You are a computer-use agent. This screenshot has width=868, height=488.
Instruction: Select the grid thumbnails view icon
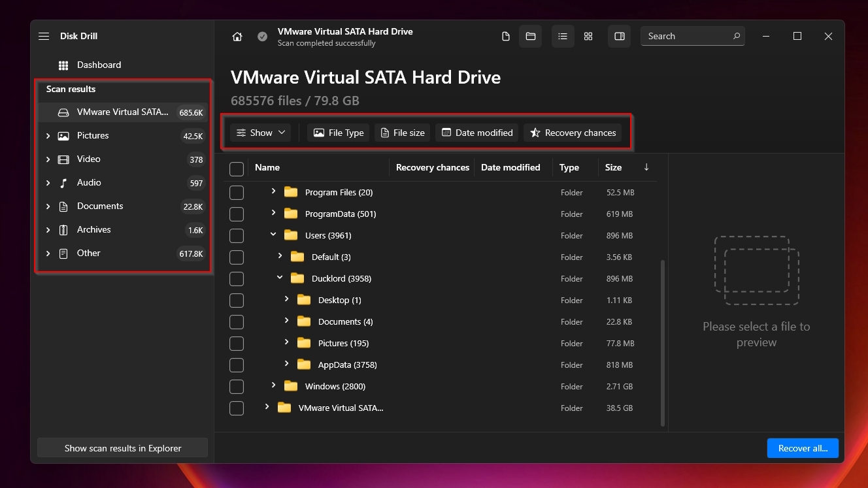click(588, 37)
